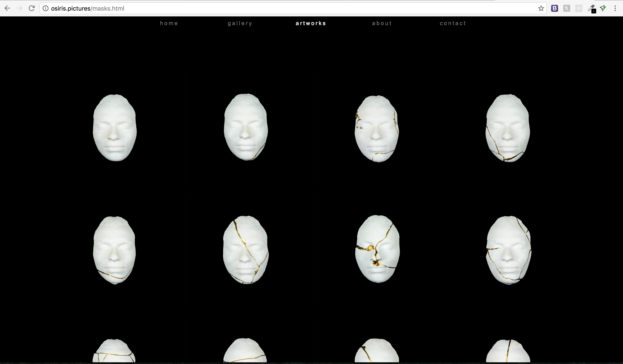Click the HTML validator checkmark extension
Screen dimensions: 623x364
coord(603,8)
